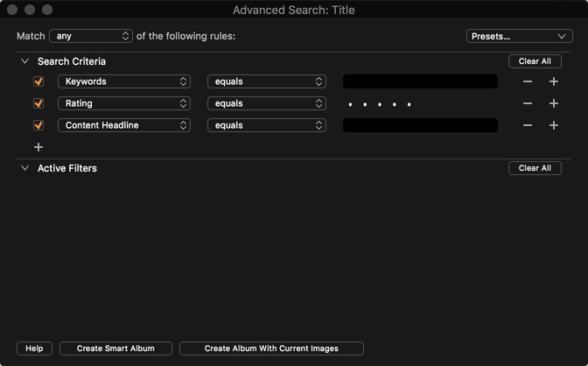Open the Match any dropdown
The width and height of the screenshot is (588, 366).
click(91, 36)
